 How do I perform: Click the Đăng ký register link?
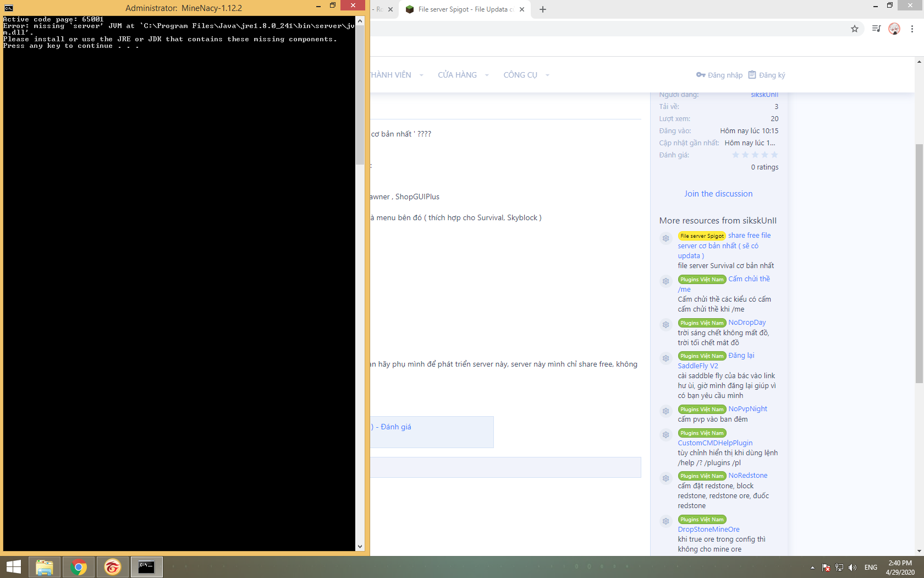pos(767,75)
